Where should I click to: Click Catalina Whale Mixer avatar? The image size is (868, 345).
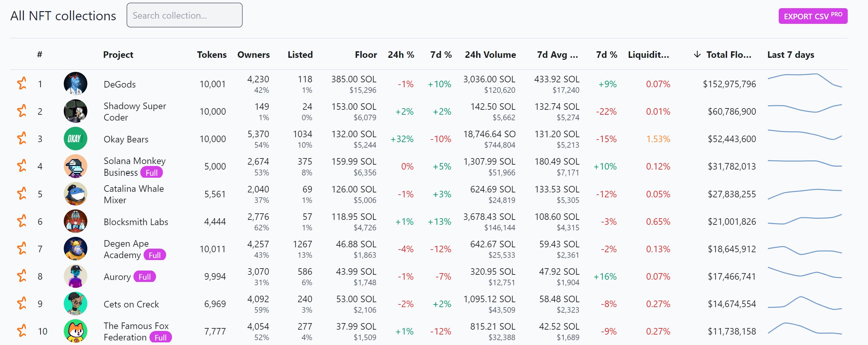(76, 193)
